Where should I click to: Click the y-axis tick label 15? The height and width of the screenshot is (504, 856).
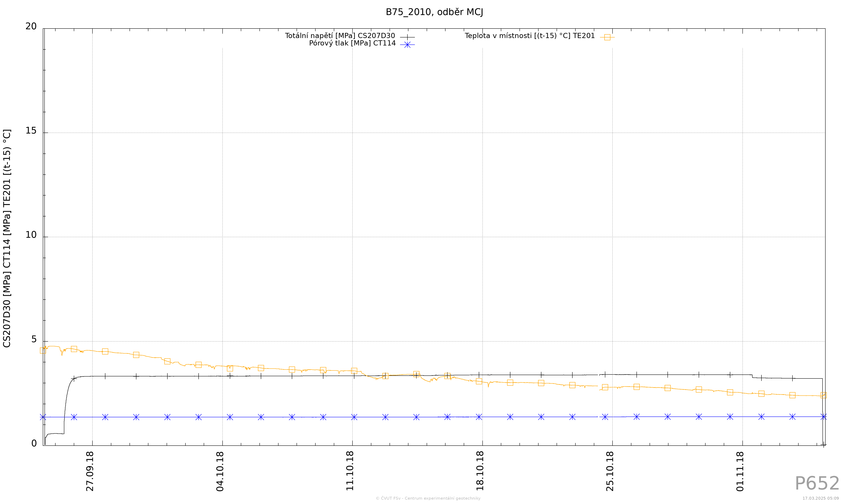point(31,131)
